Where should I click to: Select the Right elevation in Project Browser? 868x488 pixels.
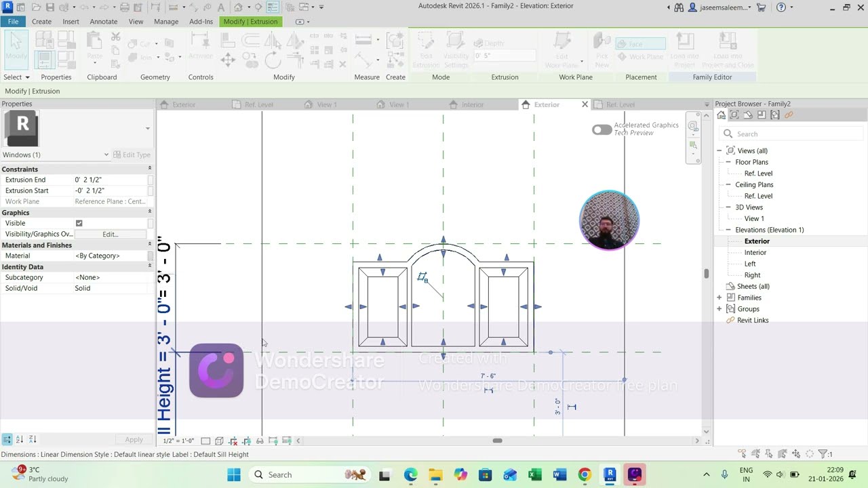pyautogui.click(x=752, y=275)
